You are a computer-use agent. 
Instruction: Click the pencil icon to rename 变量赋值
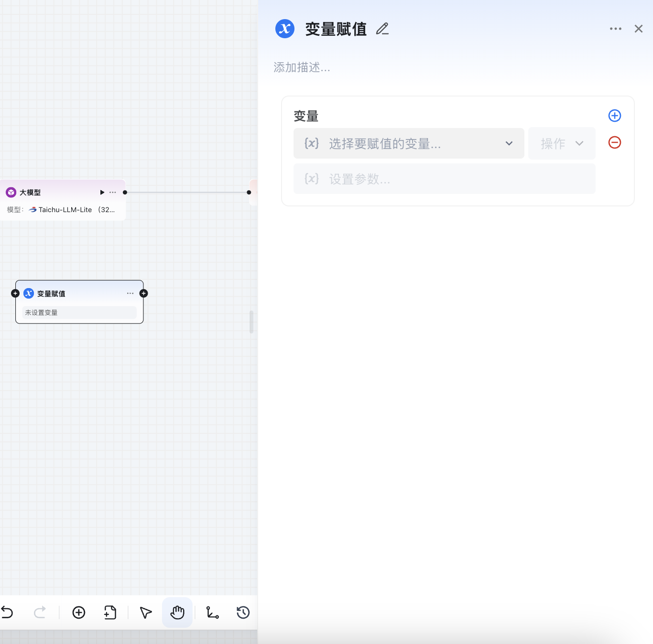pos(382,29)
